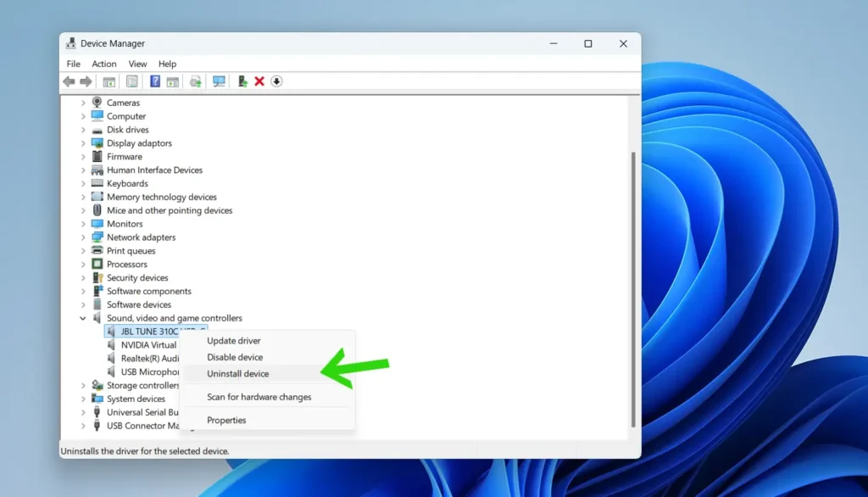Collapse the Sound, video and game controllers category
The image size is (868, 497).
(x=82, y=317)
